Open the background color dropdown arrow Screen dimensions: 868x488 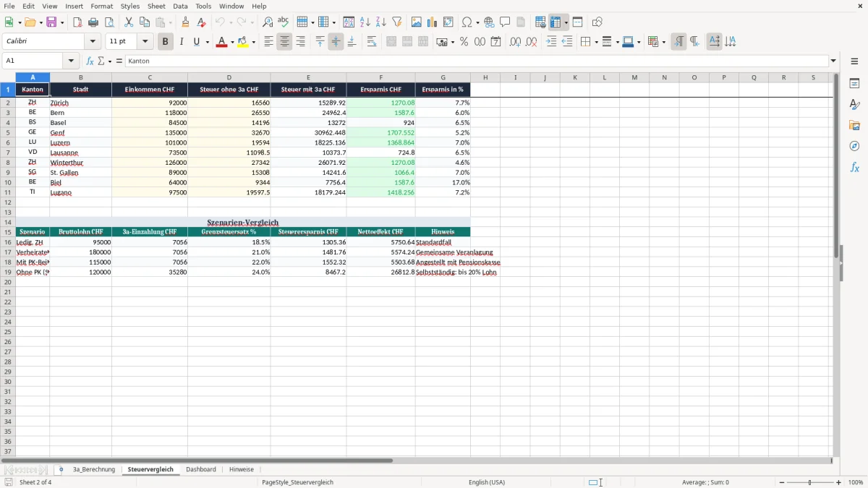[x=254, y=42]
